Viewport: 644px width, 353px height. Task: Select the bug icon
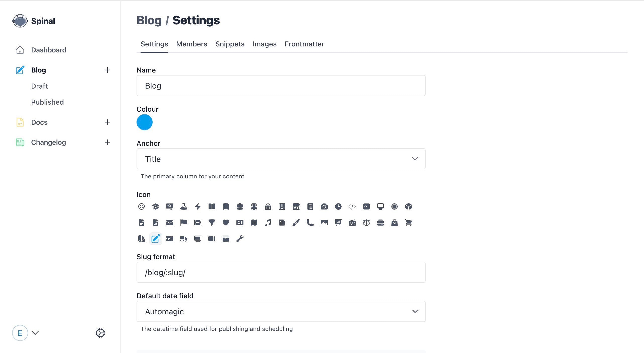pos(254,206)
